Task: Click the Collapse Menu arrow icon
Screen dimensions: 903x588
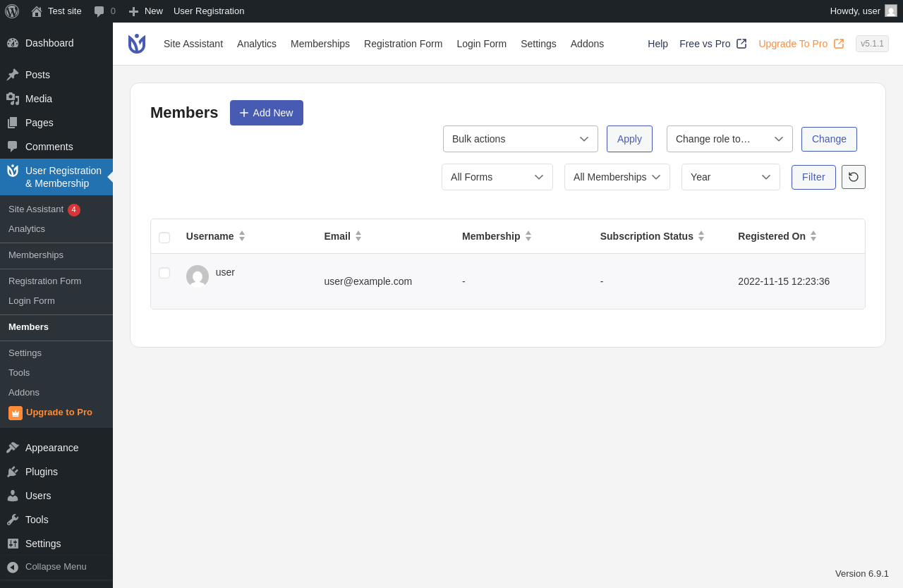Action: click(x=13, y=567)
